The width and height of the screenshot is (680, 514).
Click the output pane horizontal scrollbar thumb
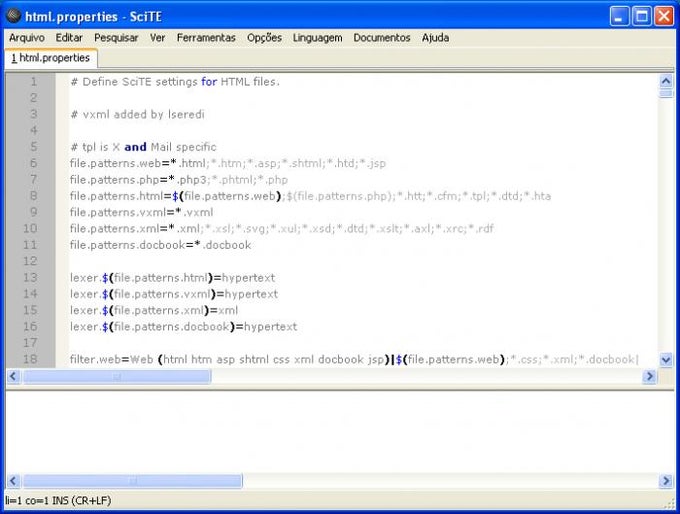click(x=133, y=481)
